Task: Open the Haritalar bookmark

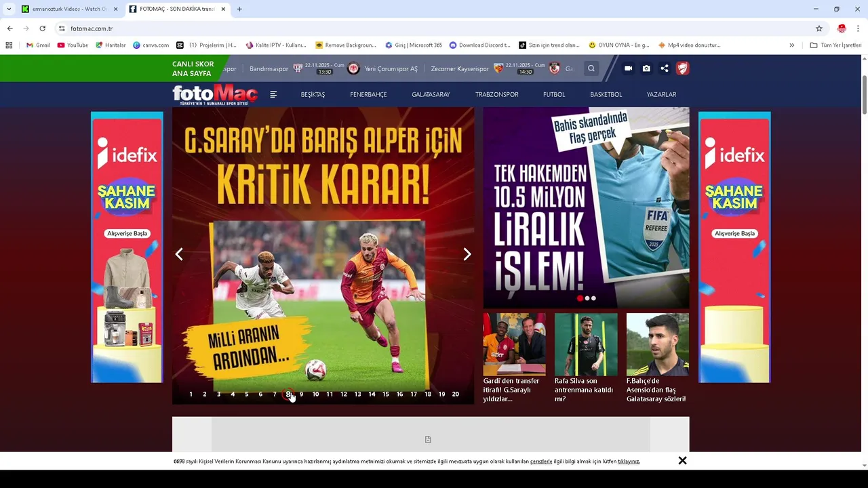Action: [x=111, y=45]
